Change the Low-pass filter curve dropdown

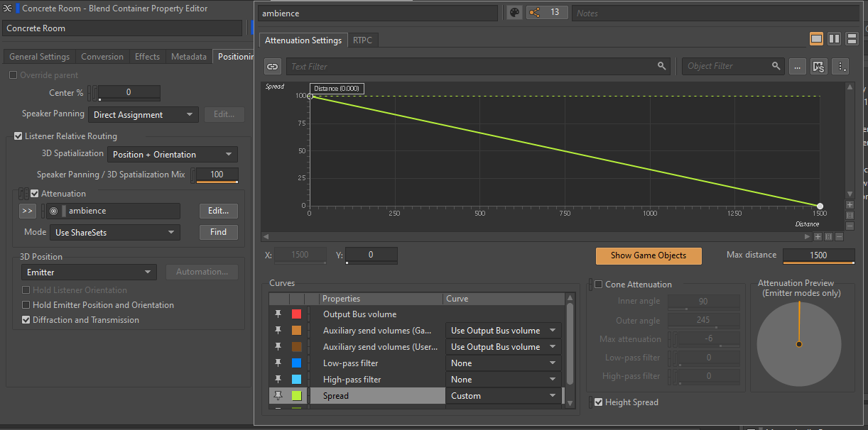click(503, 363)
